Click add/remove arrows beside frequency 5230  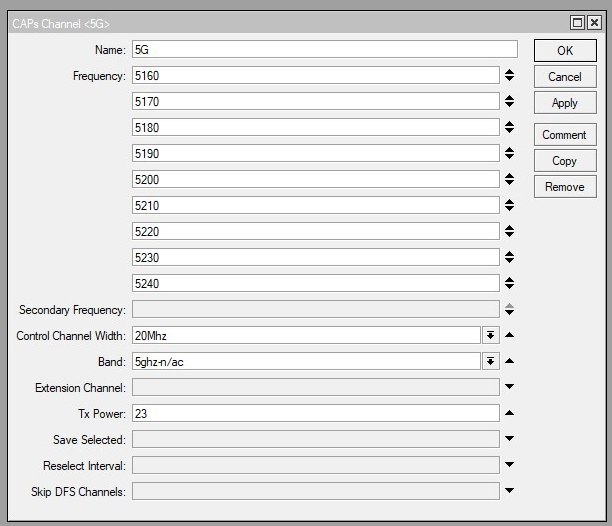509,257
